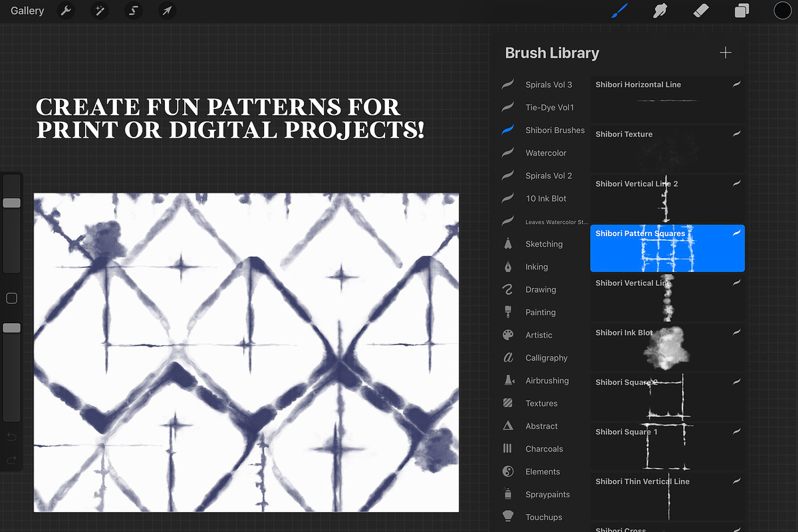The image size is (798, 532).
Task: Open the black color picker circle
Action: pyautogui.click(x=782, y=11)
